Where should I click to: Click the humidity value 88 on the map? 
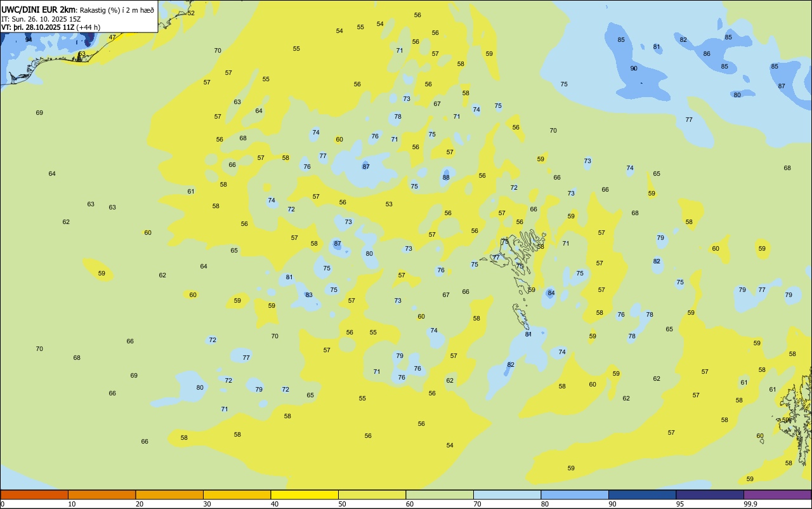click(446, 178)
